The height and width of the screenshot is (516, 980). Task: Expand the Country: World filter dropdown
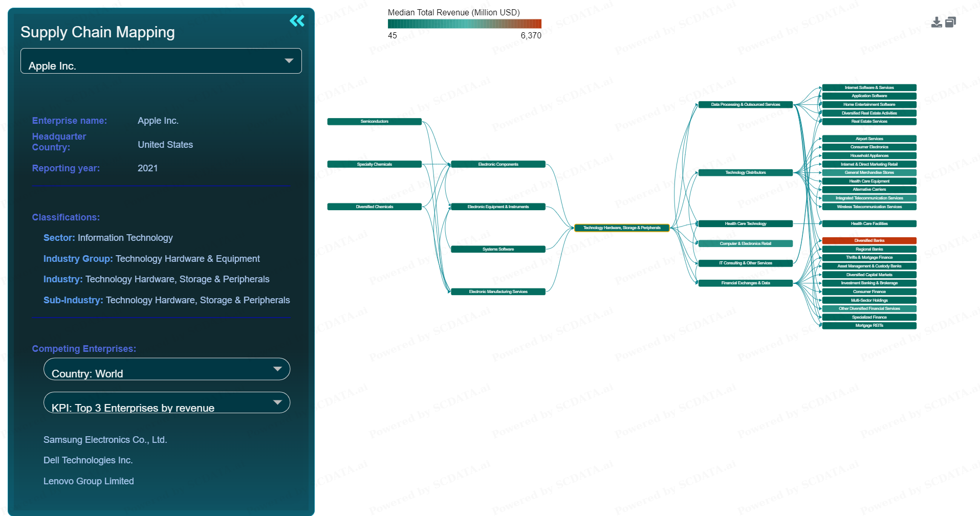click(x=166, y=369)
